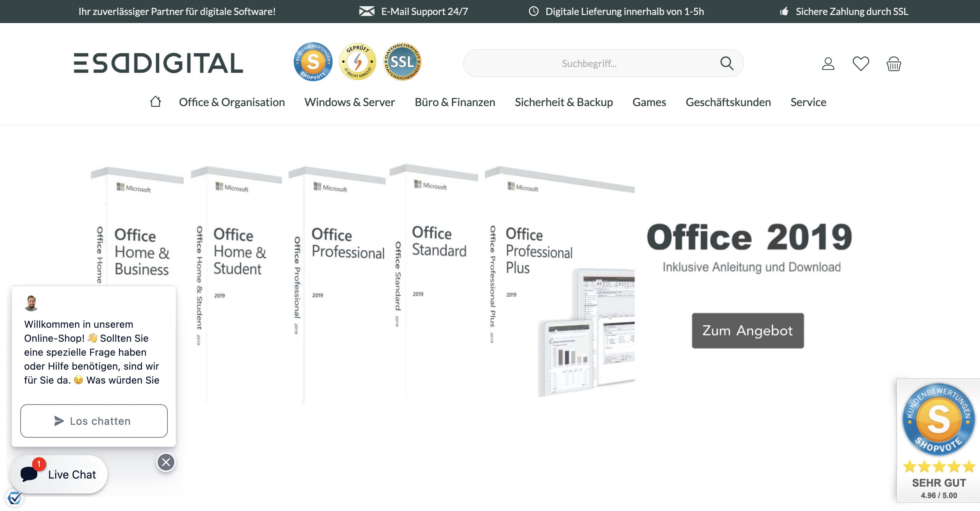Click the thumbs-up secure payment icon

[x=784, y=12]
